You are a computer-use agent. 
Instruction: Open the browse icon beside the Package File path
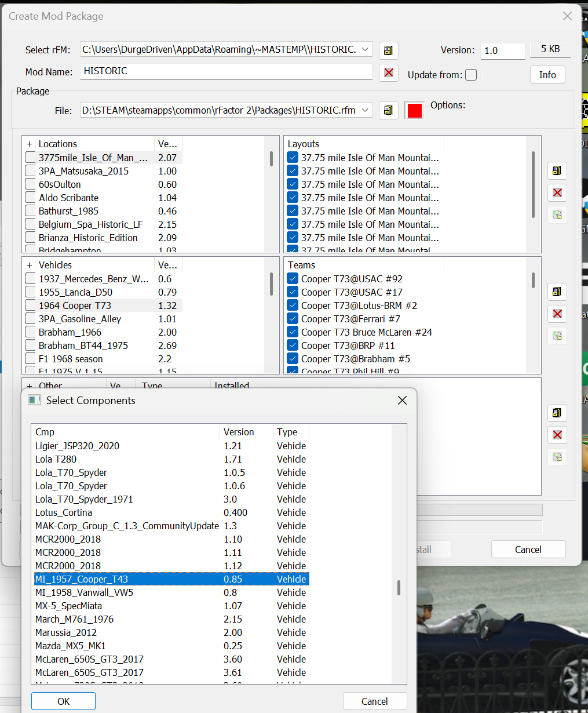[388, 110]
